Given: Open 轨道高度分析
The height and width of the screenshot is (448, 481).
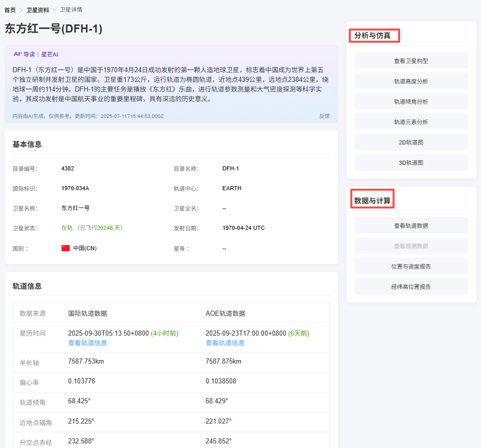Looking at the screenshot, I should click(411, 81).
